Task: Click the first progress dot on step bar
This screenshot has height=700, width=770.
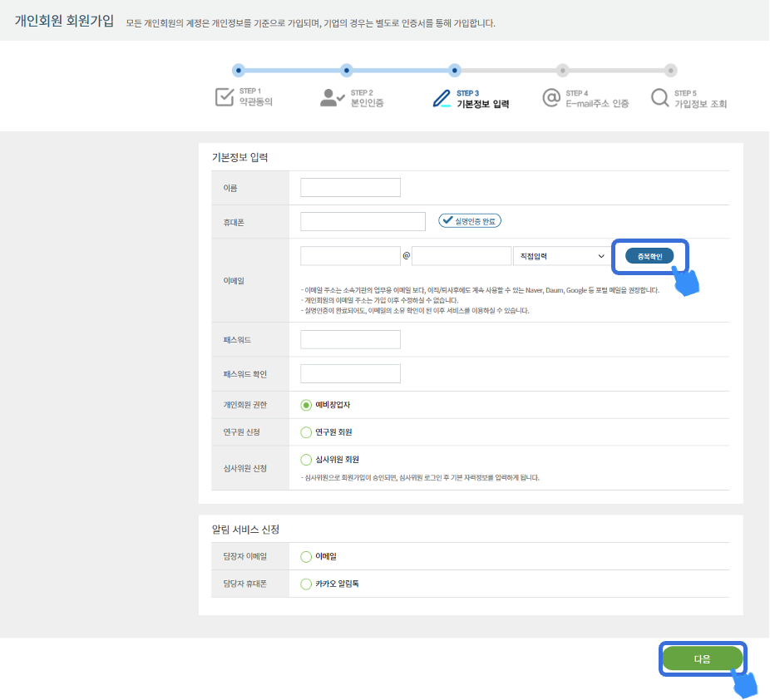Action: click(239, 71)
